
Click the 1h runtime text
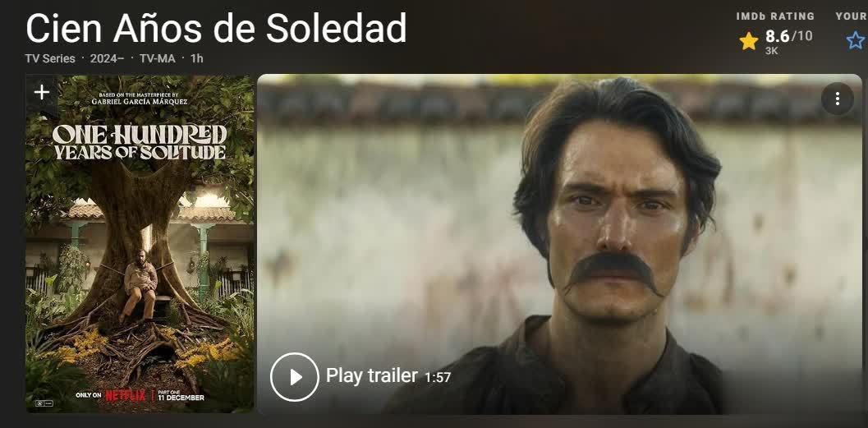pos(196,58)
